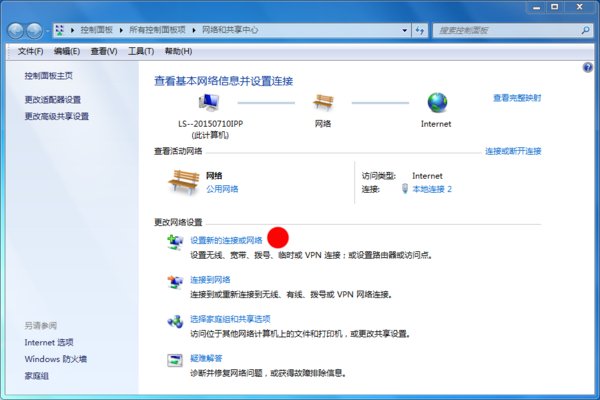Screen dimensions: 600x400
Task: Open the 帮助(H) menu
Action: [178, 51]
